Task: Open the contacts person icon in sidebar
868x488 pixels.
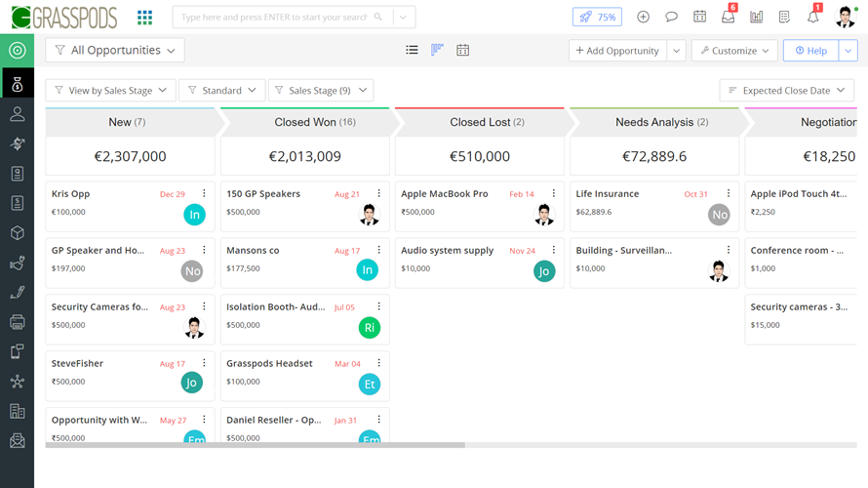Action: click(x=17, y=114)
